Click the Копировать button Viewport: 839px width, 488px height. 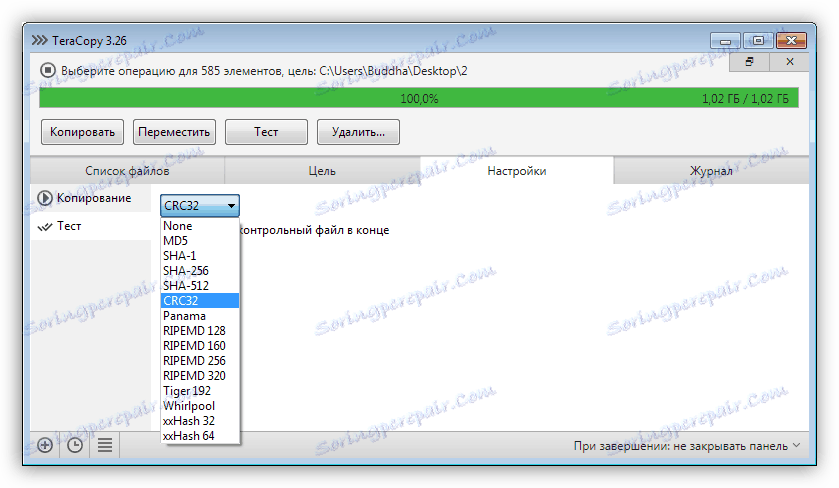tap(82, 132)
